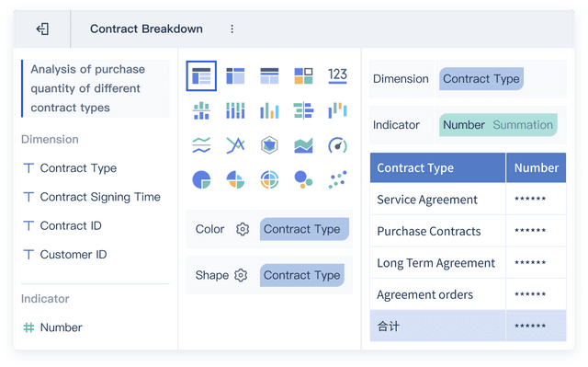Click the Contract Type column header
Image resolution: width=588 pixels, height=367 pixels.
(437, 167)
